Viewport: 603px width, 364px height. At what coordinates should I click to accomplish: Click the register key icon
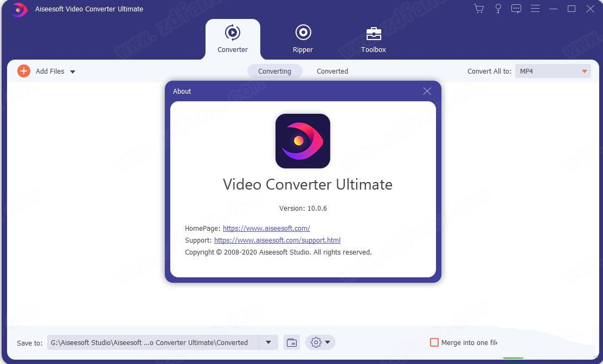coord(498,9)
